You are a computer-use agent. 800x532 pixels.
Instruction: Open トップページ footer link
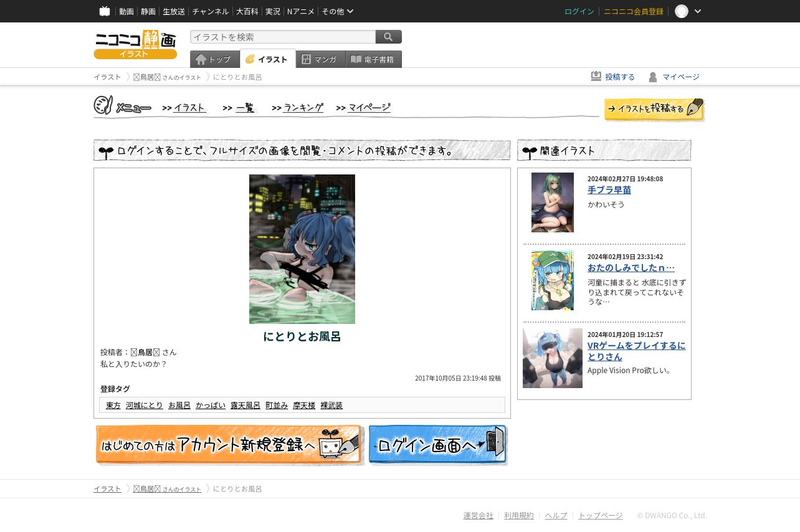(x=601, y=516)
